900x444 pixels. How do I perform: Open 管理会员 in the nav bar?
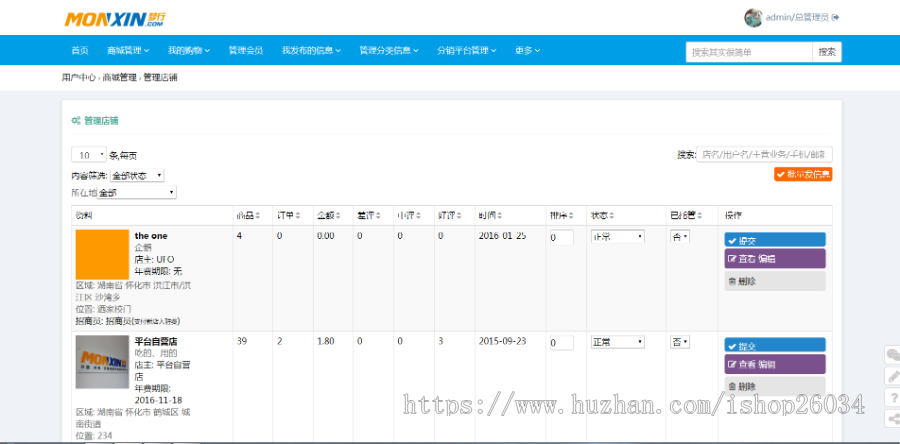[246, 50]
